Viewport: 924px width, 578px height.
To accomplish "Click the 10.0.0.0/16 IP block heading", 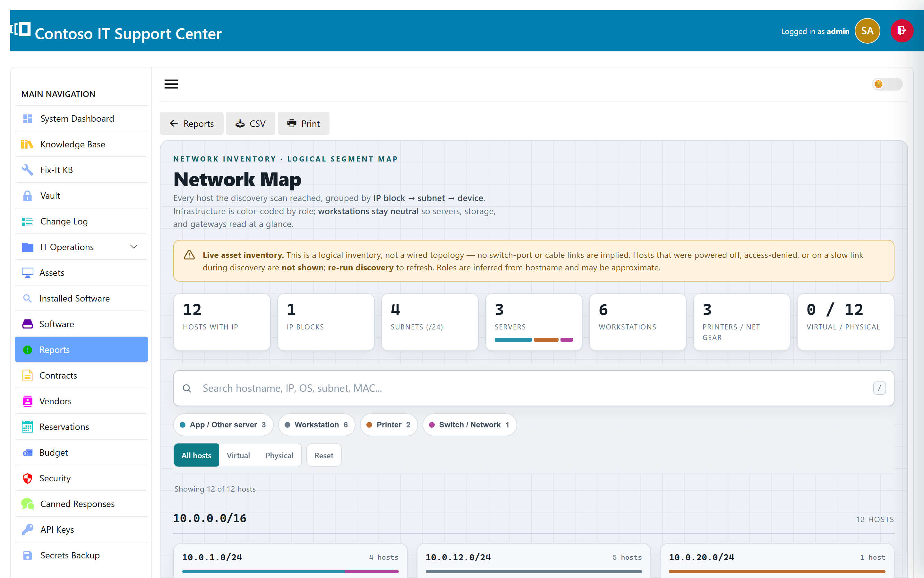I will point(210,518).
